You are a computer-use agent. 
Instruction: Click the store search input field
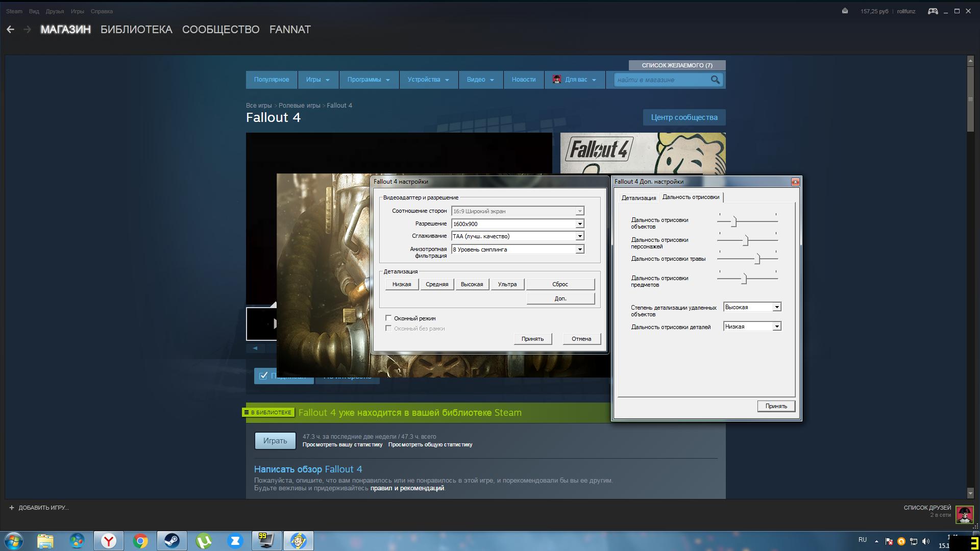(661, 80)
